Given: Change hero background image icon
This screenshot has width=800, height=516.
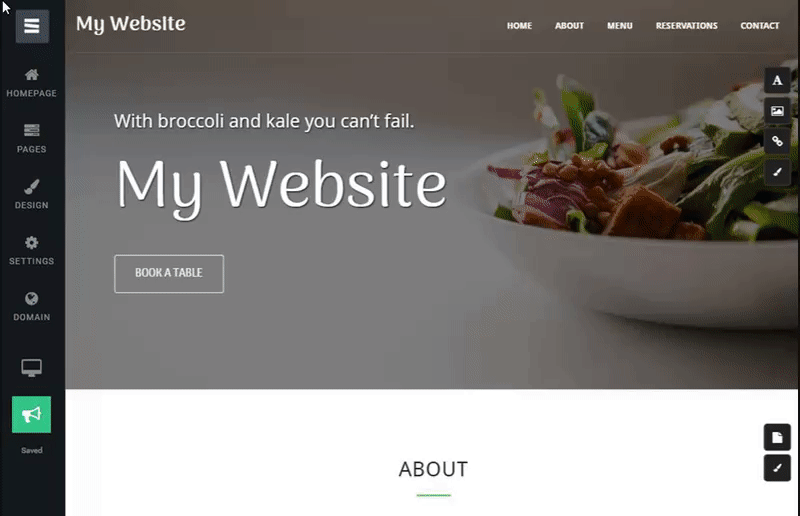Looking at the screenshot, I should click(777, 111).
